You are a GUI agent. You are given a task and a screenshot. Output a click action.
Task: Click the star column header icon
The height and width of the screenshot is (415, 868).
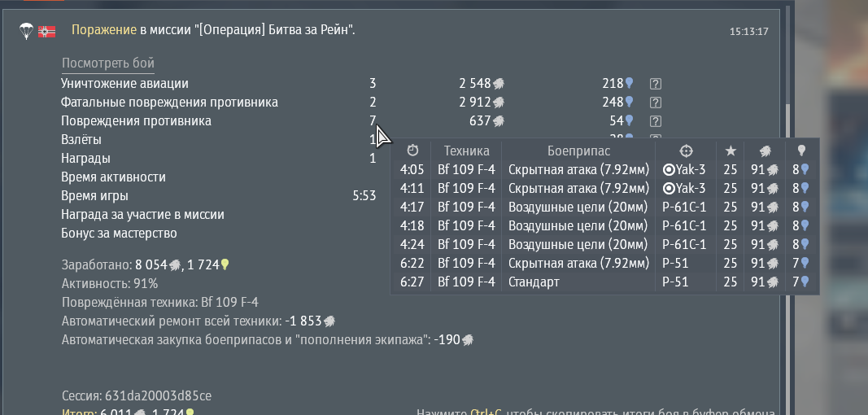point(731,151)
